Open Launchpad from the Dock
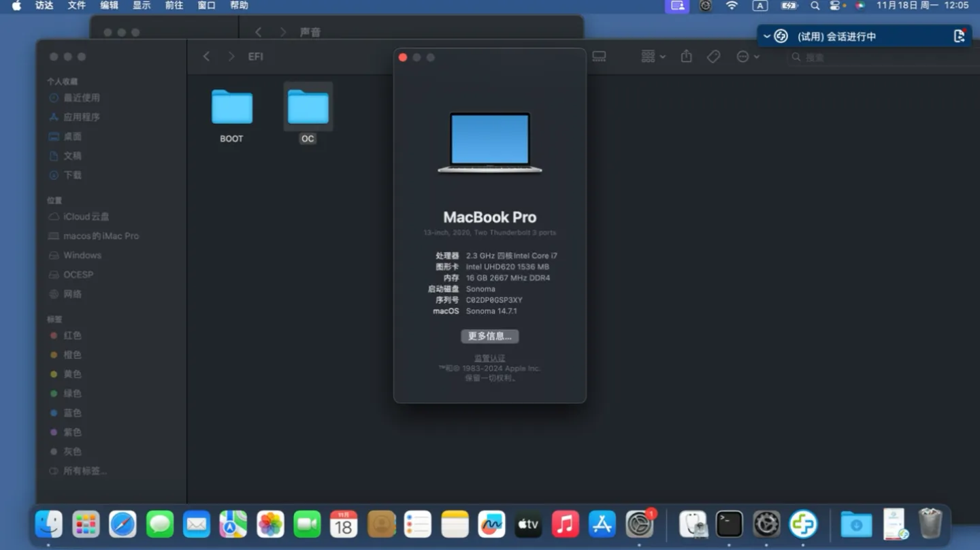 tap(86, 524)
